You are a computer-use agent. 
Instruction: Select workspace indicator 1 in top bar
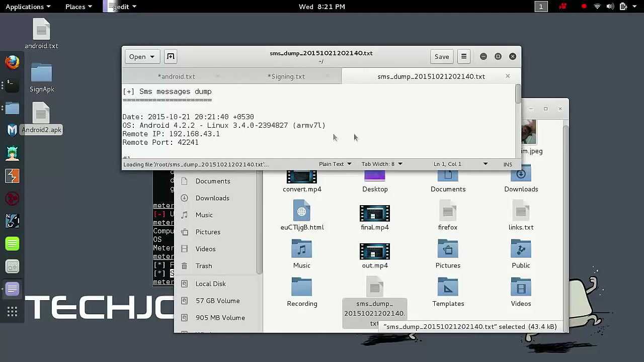541,7
